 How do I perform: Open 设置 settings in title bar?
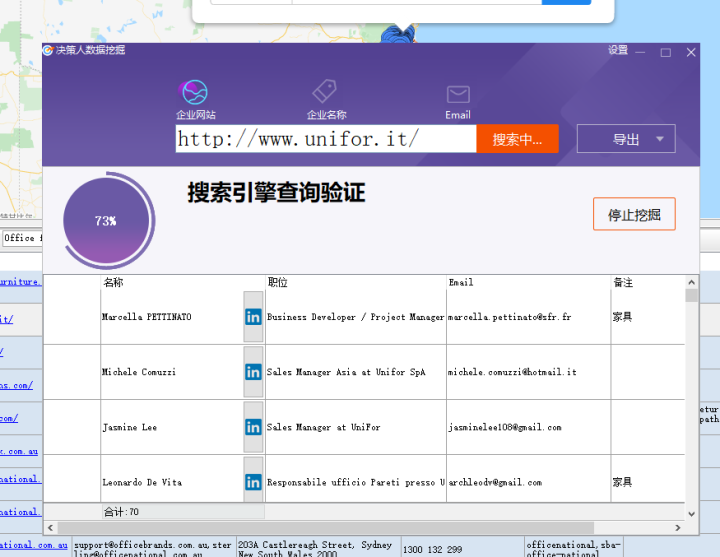[618, 50]
